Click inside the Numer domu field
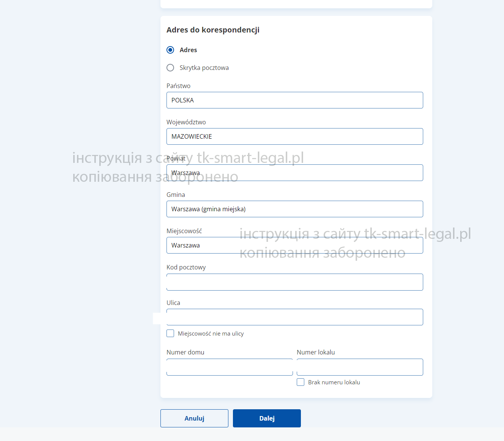 pos(230,367)
